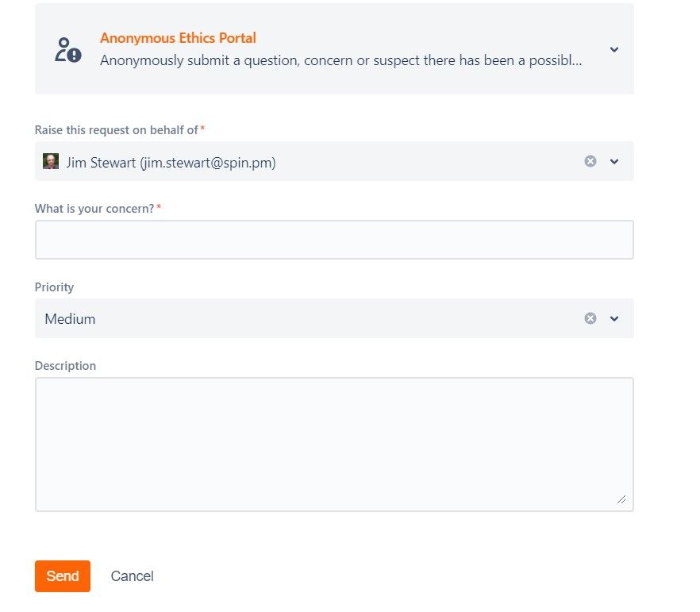Open the Priority dropdown chevron

coord(614,319)
